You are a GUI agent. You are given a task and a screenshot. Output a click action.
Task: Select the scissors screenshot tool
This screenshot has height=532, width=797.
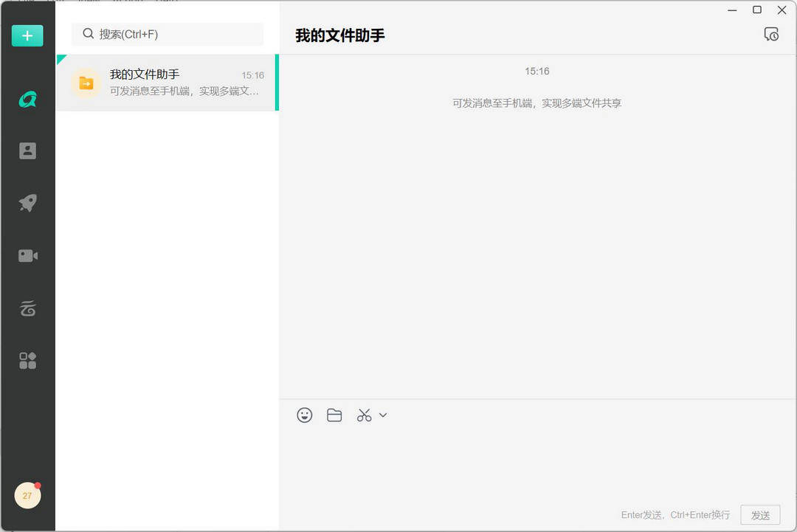tap(364, 415)
